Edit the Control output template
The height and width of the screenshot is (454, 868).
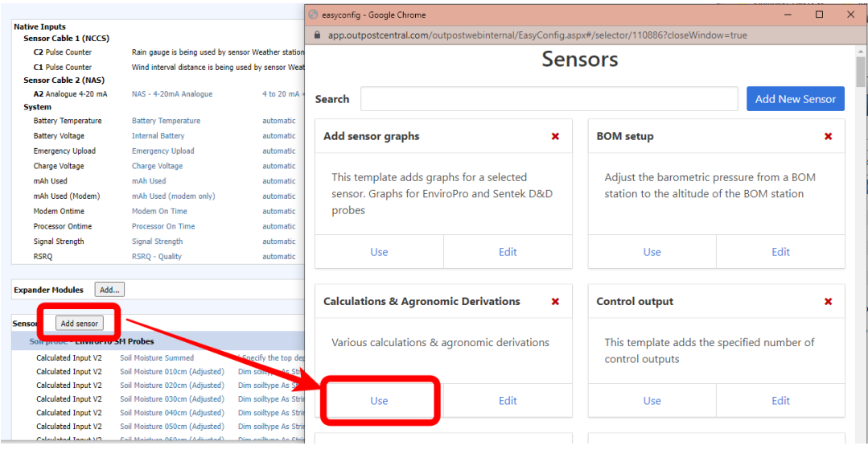click(780, 401)
